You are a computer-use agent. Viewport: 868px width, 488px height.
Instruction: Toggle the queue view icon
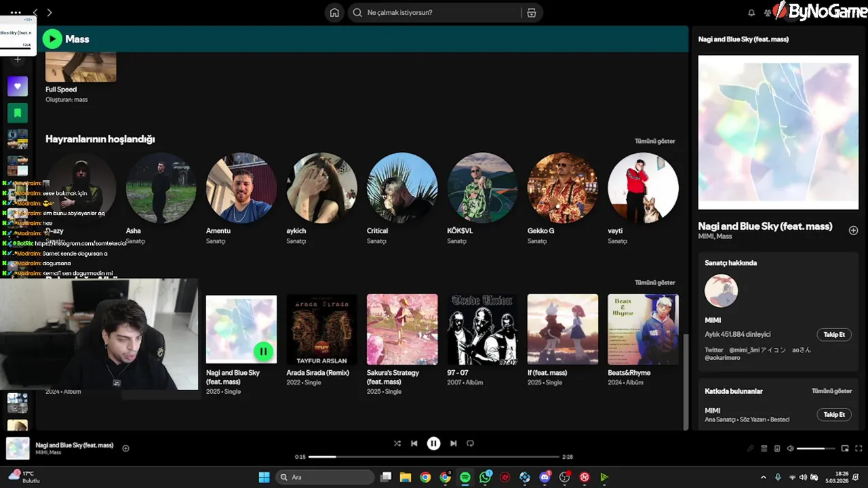pos(764,448)
